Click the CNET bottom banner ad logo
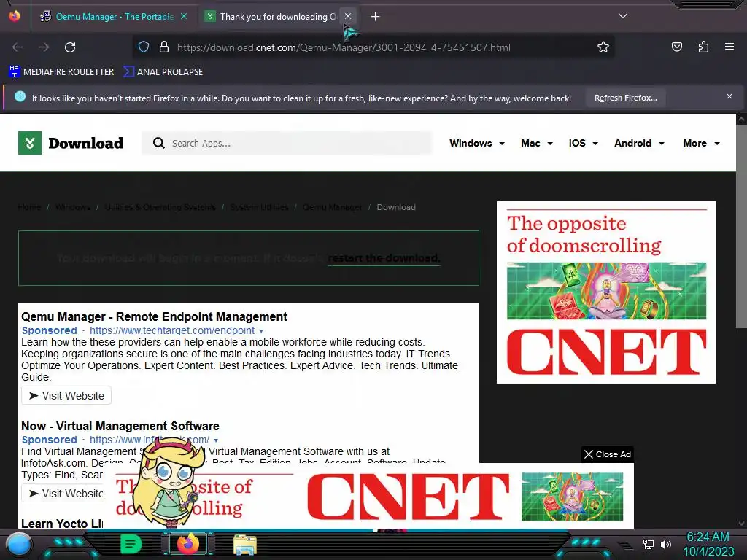Image resolution: width=747 pixels, height=560 pixels. click(408, 496)
